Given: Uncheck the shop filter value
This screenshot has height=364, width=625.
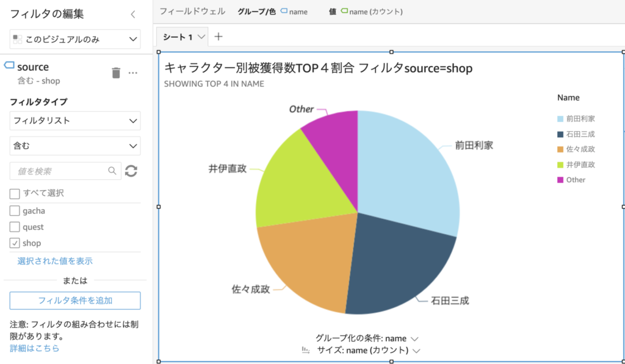Looking at the screenshot, I should [15, 243].
